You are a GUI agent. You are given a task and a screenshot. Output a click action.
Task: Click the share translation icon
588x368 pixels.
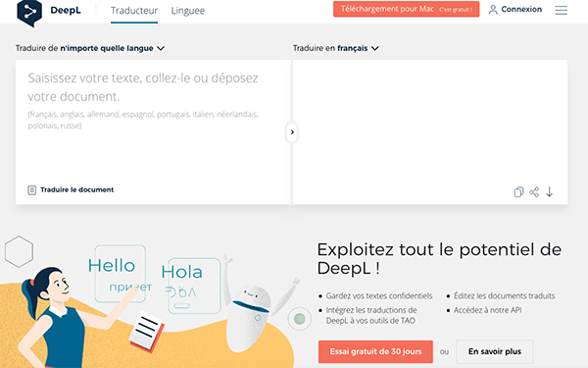click(534, 192)
